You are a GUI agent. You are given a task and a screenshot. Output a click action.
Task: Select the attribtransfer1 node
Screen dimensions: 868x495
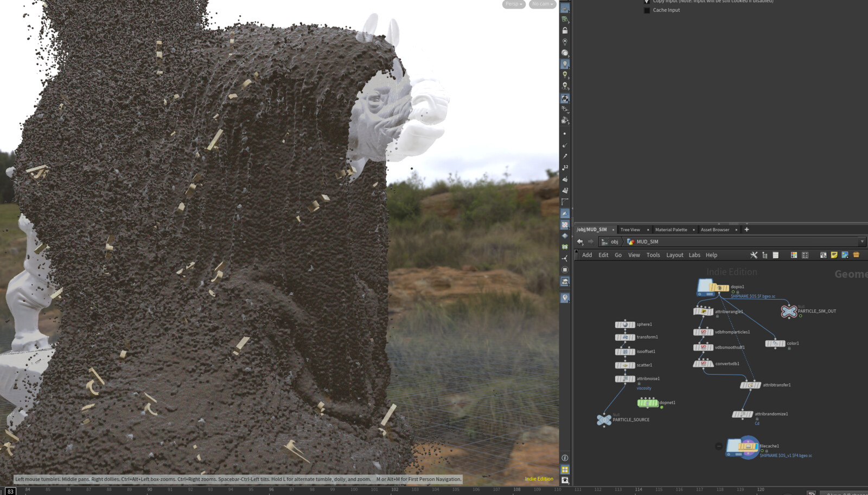[x=751, y=385]
